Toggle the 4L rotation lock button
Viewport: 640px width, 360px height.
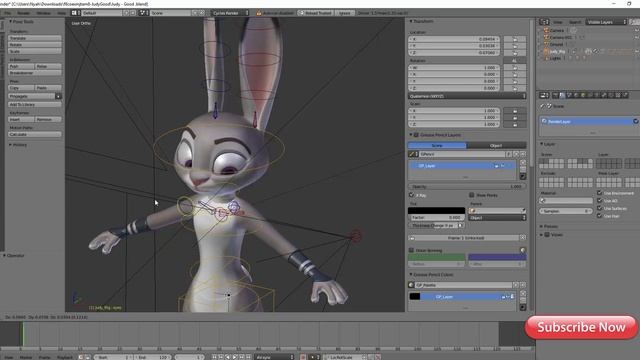515,60
